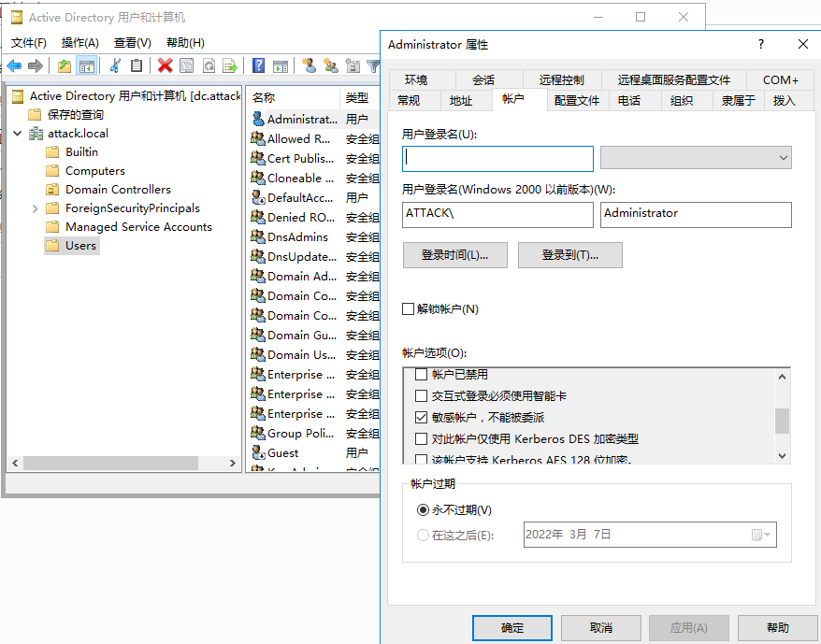Viewport: 821px width, 644px height.
Task: Click the Up one level folder icon
Action: 64,65
